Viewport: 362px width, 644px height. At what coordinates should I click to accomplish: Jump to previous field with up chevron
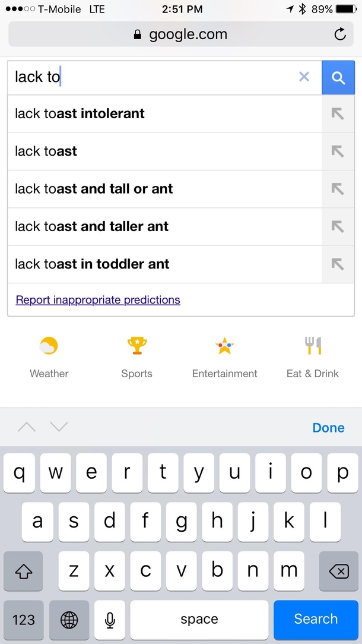[x=27, y=427]
